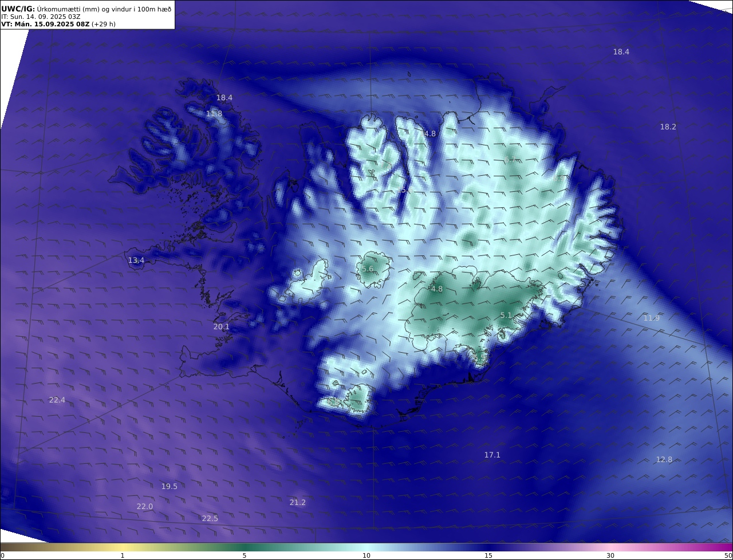This screenshot has width=733, height=560.
Task: Click the 'IT: Sun. 14. 09. 2025 03Z' line
Action: click(41, 17)
